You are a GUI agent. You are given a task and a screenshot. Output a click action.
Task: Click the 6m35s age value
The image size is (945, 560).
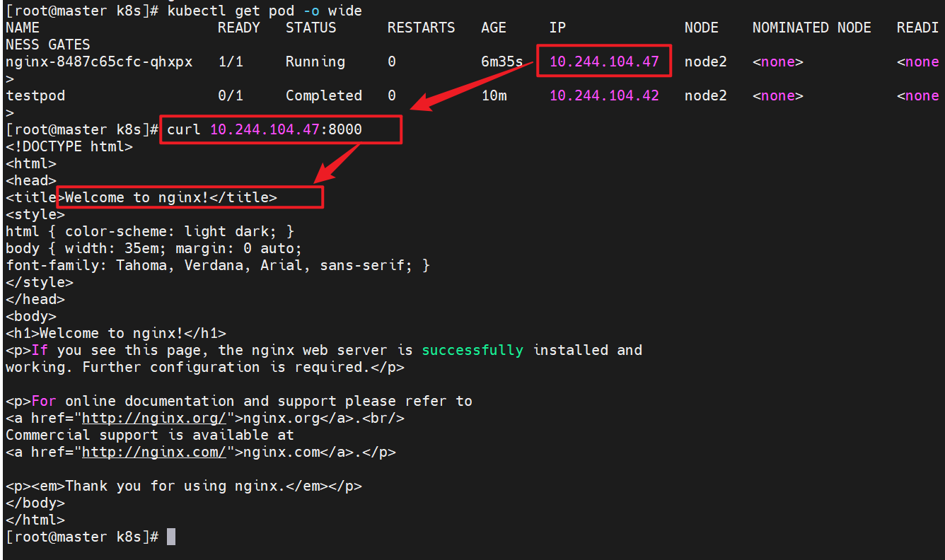502,62
